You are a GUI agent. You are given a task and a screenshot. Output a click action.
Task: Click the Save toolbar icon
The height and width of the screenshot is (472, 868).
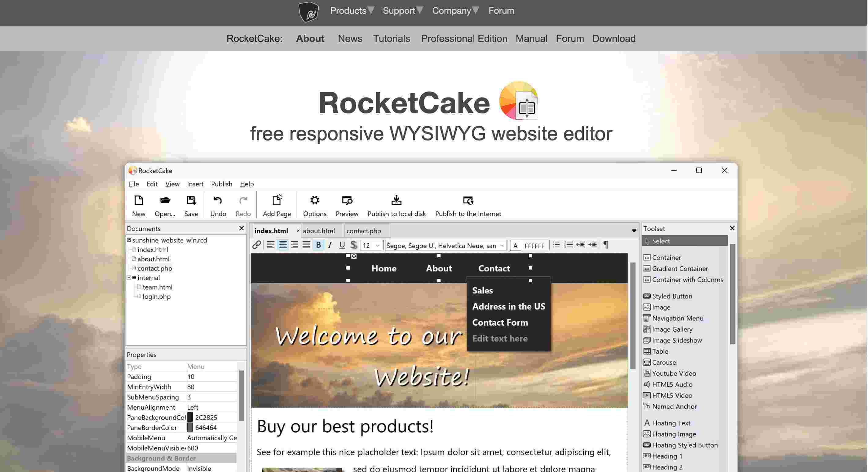click(x=191, y=200)
